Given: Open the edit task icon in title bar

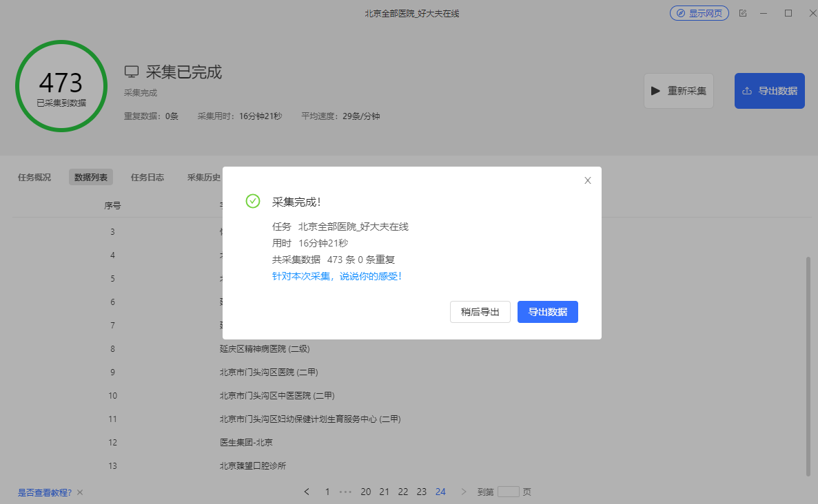Looking at the screenshot, I should pyautogui.click(x=743, y=13).
